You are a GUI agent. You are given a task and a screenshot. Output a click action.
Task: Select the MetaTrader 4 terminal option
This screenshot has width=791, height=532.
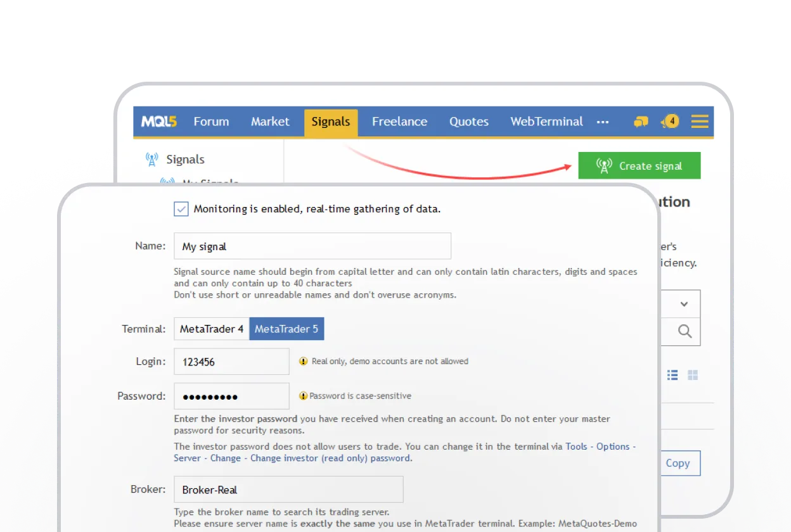click(212, 329)
